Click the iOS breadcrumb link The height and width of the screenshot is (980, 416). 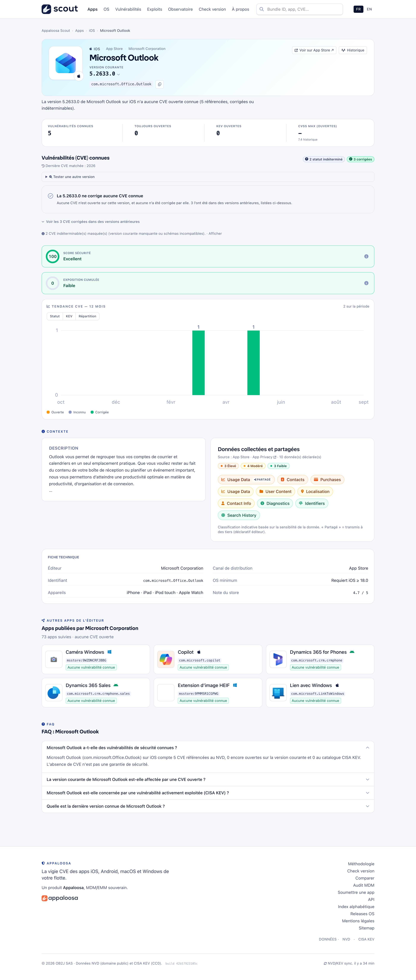92,30
